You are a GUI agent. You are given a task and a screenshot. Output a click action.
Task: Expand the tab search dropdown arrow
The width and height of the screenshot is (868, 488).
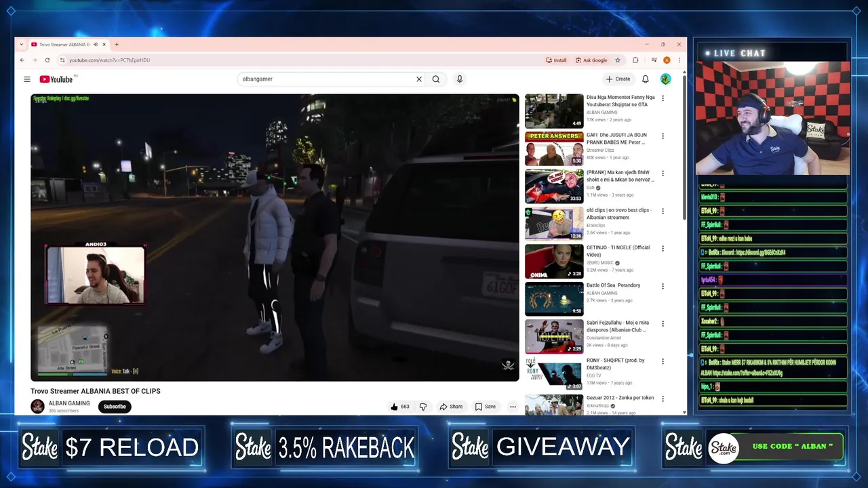[x=22, y=45]
